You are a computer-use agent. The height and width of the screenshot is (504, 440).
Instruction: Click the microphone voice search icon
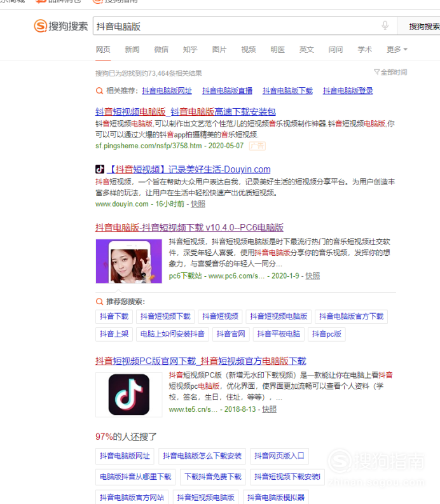point(385,25)
